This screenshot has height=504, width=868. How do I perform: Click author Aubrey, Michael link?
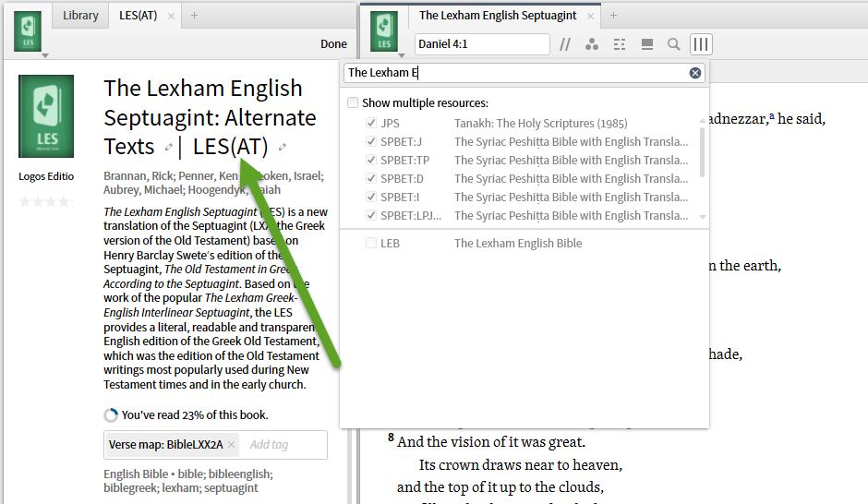pyautogui.click(x=143, y=190)
